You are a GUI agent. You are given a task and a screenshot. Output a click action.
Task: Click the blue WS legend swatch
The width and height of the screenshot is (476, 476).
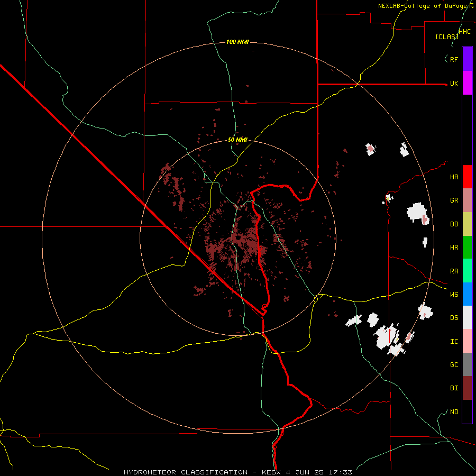pos(467,294)
